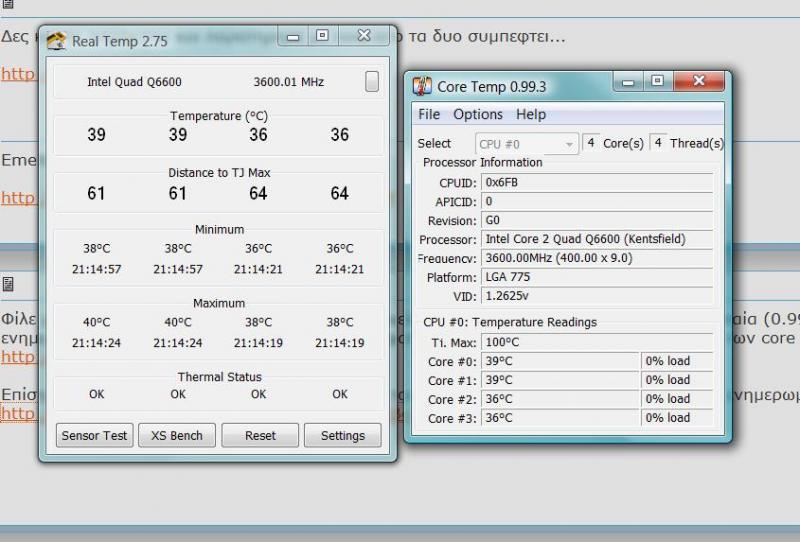Open the Help menu in Core Temp
Screen dimensions: 800x542
(x=531, y=114)
